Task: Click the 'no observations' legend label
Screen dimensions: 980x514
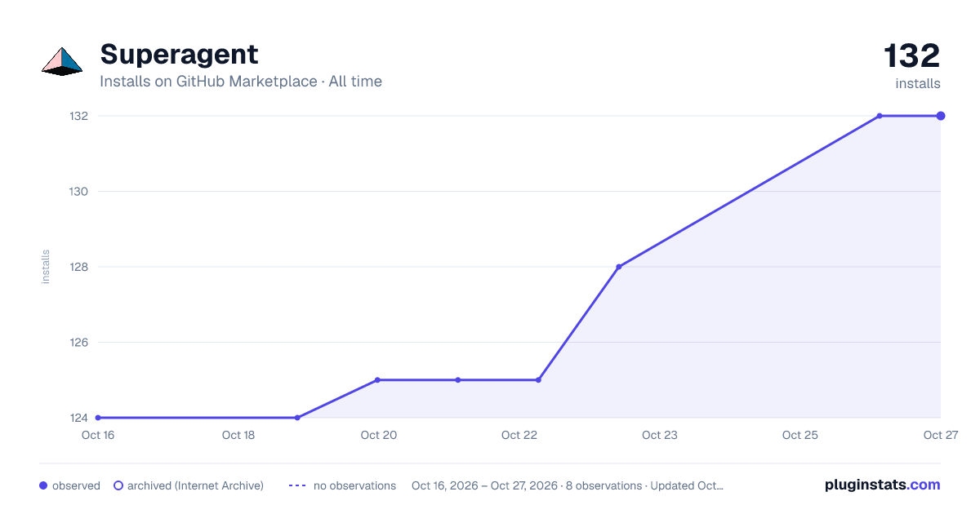Action: point(354,485)
